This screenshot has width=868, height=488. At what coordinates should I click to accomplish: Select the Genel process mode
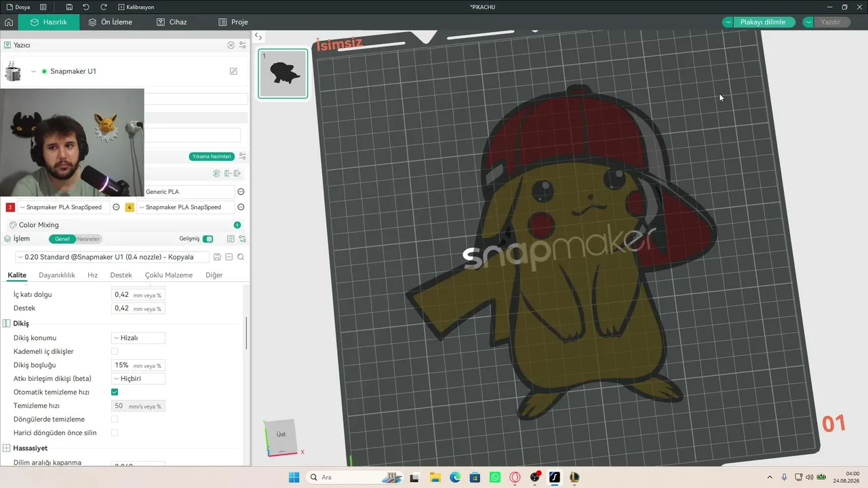(x=62, y=239)
